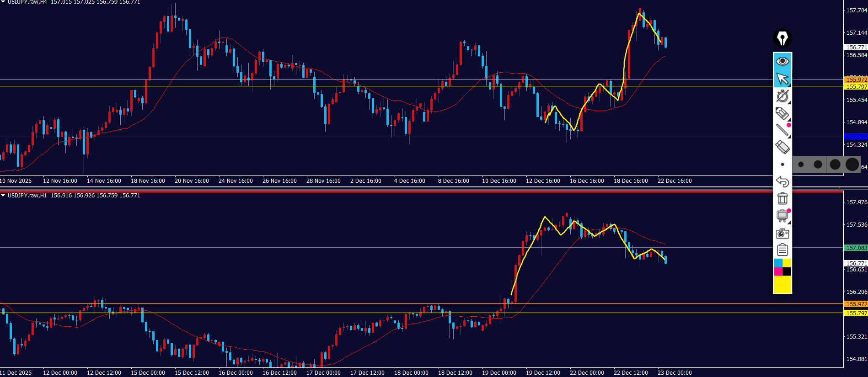This screenshot has width=868, height=377.
Task: Expand the USDJPY.raw,H1 chart title arrow
Action: pos(3,196)
